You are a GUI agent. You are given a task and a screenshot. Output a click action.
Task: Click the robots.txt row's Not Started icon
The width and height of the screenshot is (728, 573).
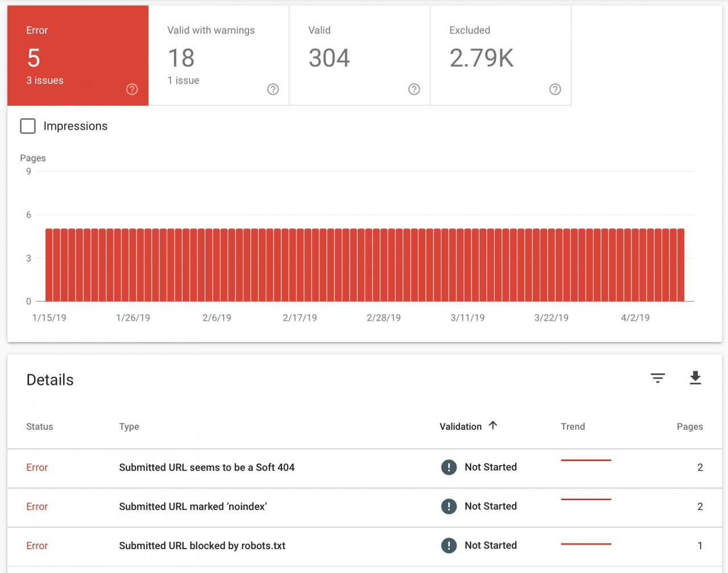tap(449, 546)
